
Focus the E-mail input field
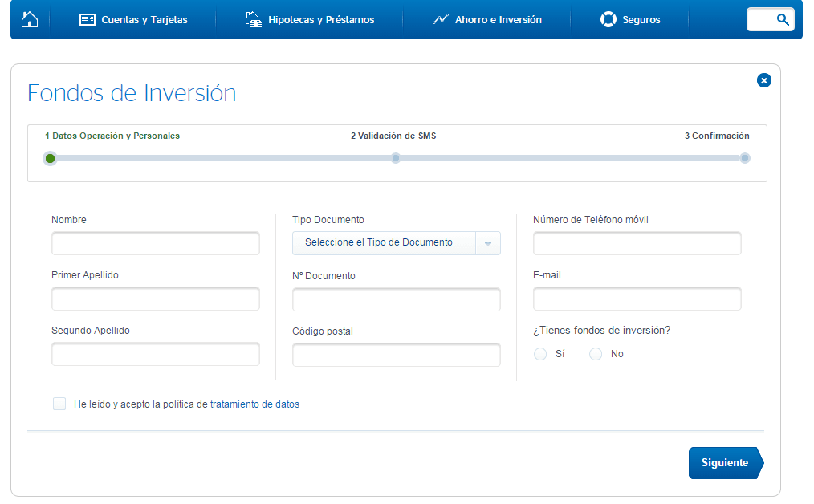pos(637,299)
